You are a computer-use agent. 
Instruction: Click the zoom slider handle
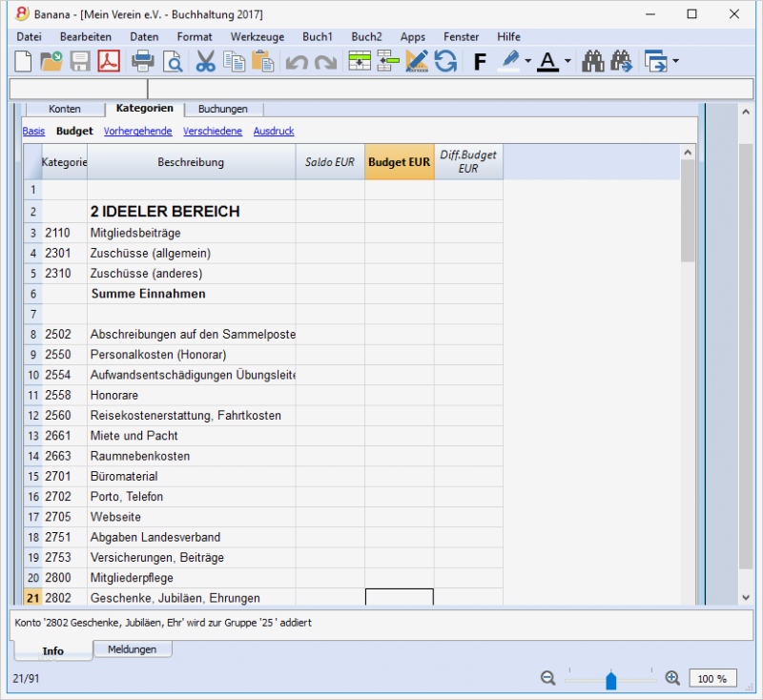click(x=611, y=680)
